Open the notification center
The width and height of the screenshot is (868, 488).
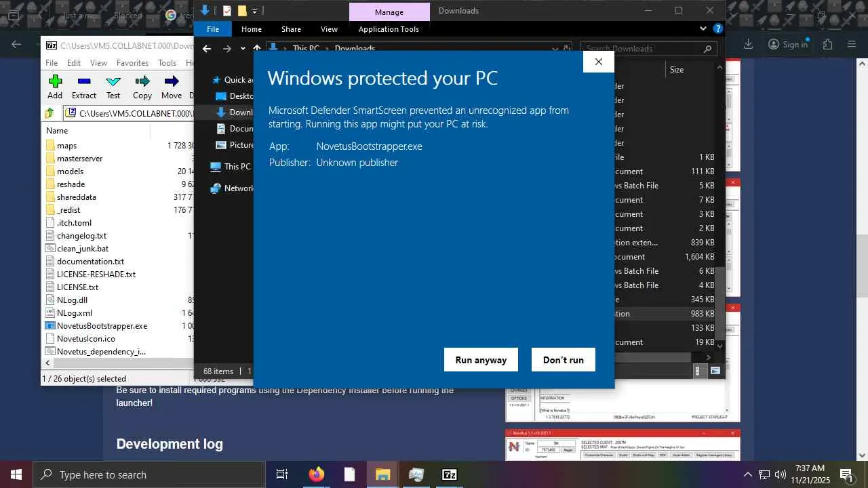pyautogui.click(x=846, y=474)
